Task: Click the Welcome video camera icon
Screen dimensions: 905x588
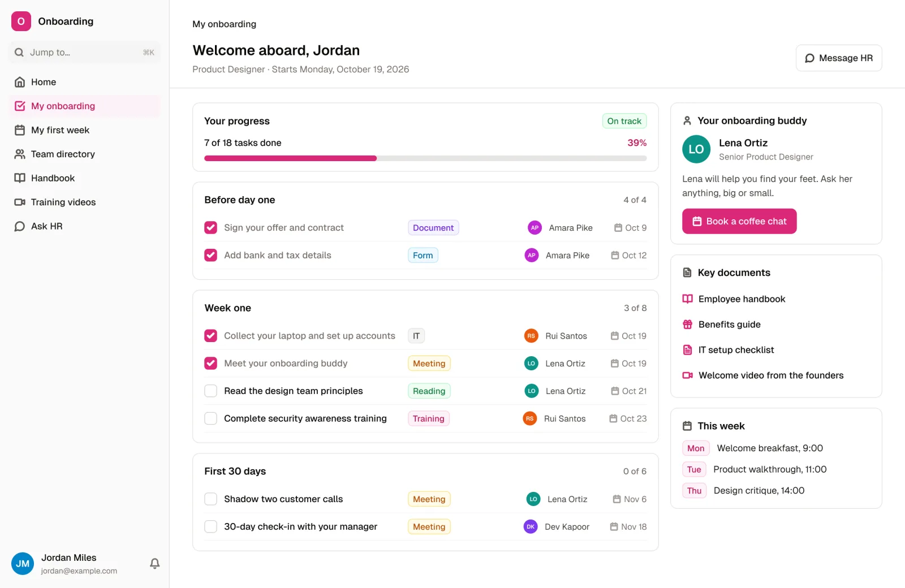Action: pos(687,375)
